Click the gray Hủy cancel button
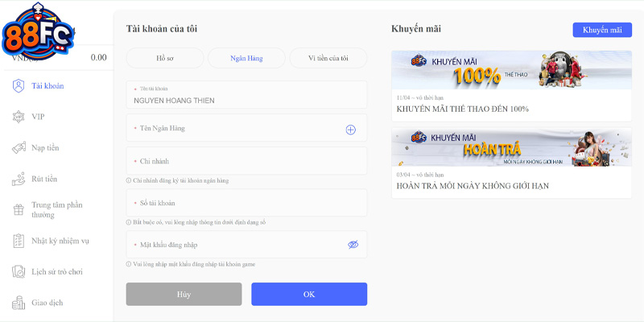Viewport: 644px width, 322px height. pyautogui.click(x=184, y=294)
